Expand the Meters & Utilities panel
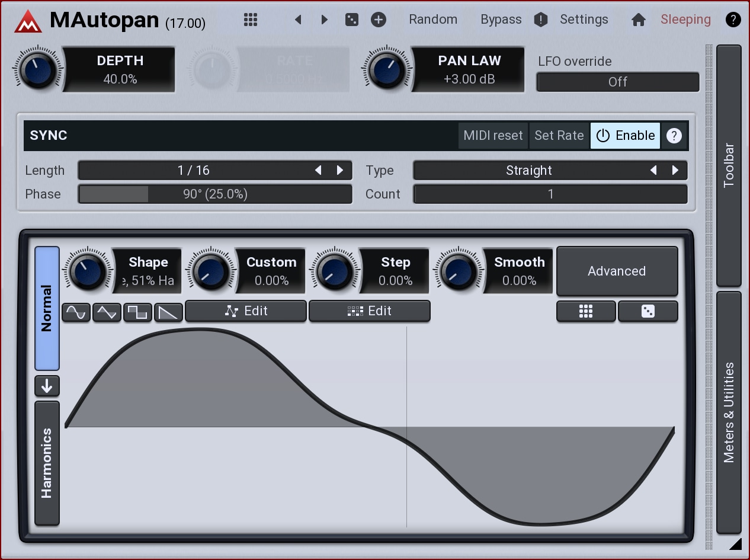Viewport: 750px width, 560px height. [729, 412]
